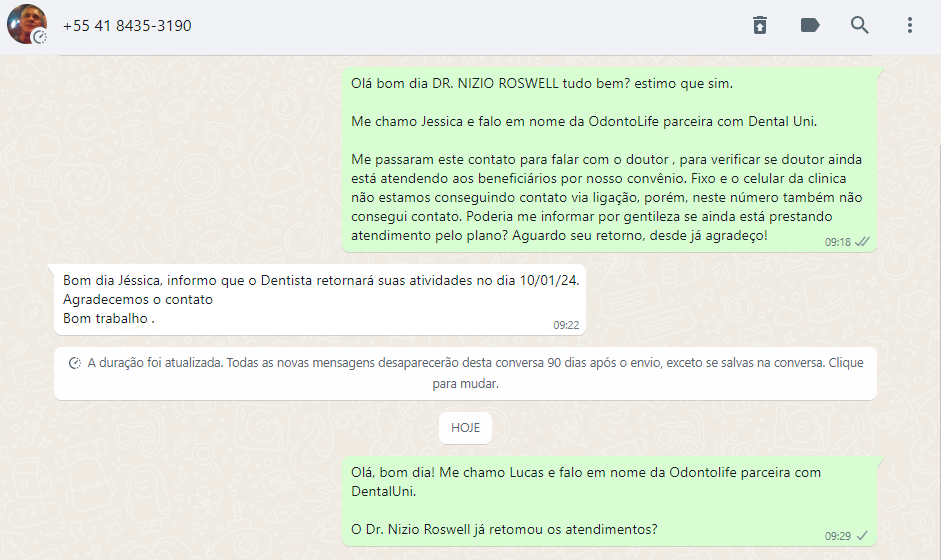The width and height of the screenshot is (941, 560).
Task: Click double-check read receipt on 09:18 message
Action: [x=862, y=242]
